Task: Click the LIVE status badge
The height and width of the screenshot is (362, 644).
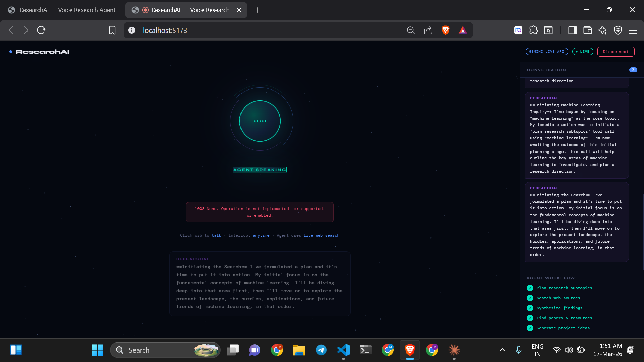Action: [x=583, y=52]
